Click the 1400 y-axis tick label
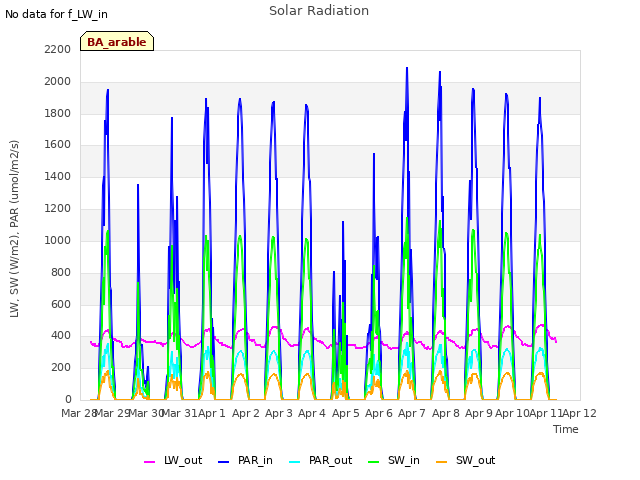 click(58, 176)
